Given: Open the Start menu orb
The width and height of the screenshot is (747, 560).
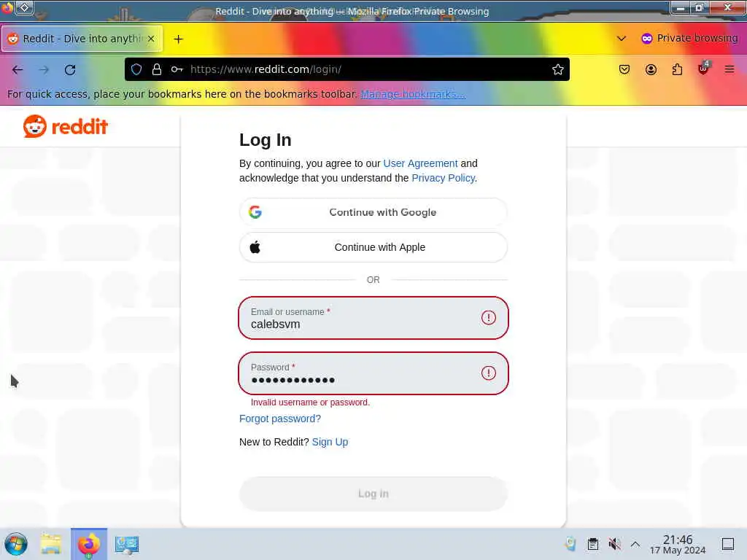Looking at the screenshot, I should tap(16, 544).
